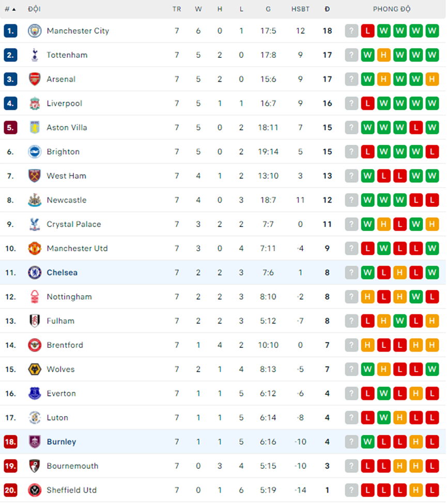447x504 pixels.
Task: Click the Manchester City club crest
Action: coord(35,31)
